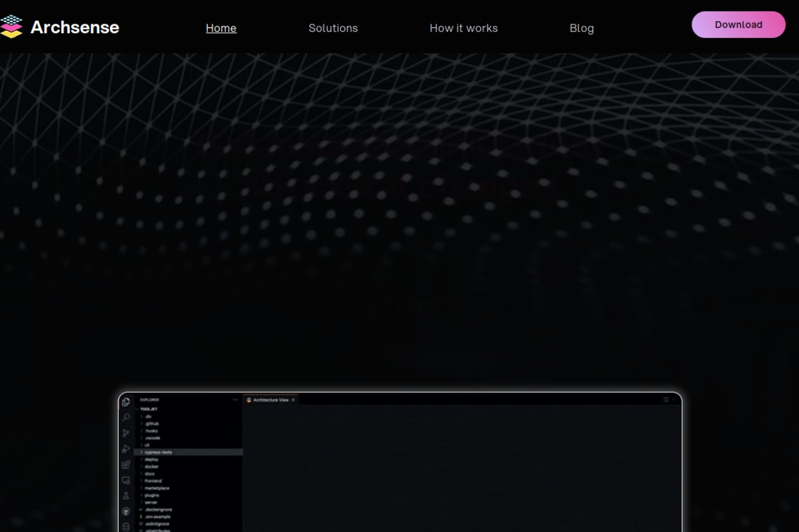799x532 pixels.
Task: Expand the server folder chevron
Action: coord(142,502)
